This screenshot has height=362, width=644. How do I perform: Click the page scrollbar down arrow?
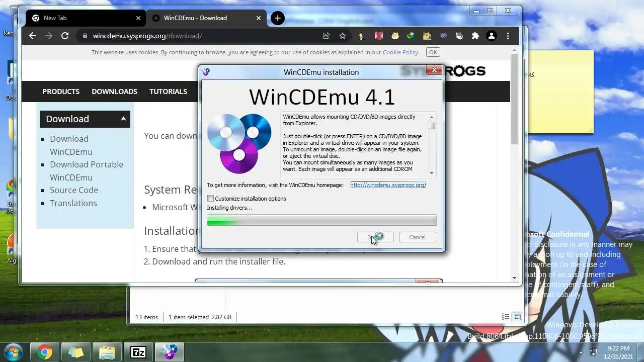tap(514, 278)
